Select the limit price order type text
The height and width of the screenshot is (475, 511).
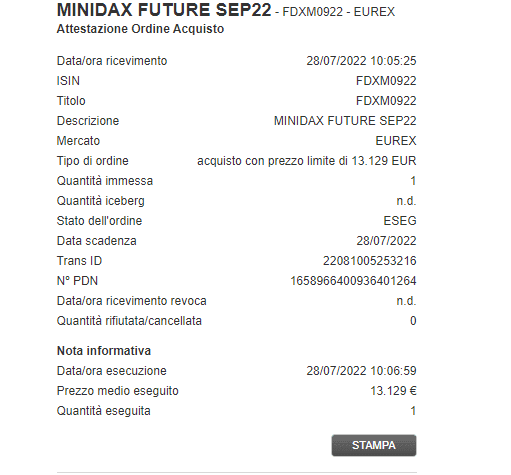coord(307,161)
